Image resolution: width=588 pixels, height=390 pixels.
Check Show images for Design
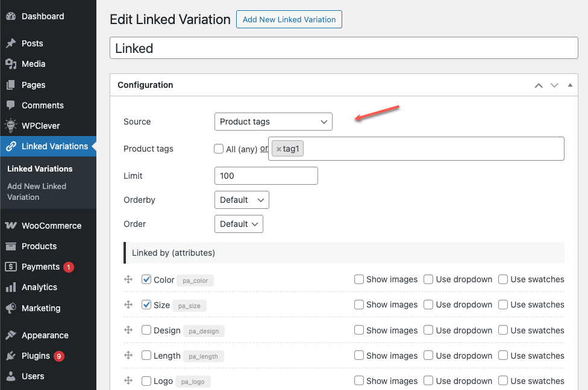(359, 330)
